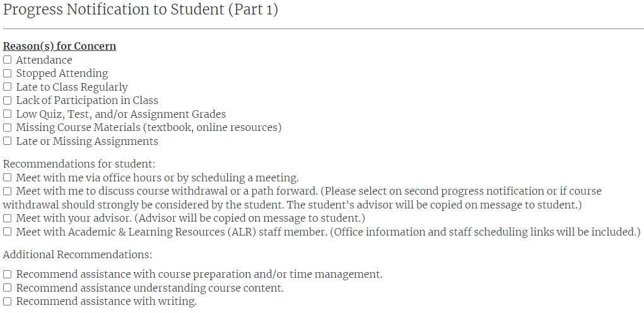Check Meet with me via office hours
Viewport: 644px width, 313px height.
coord(8,178)
